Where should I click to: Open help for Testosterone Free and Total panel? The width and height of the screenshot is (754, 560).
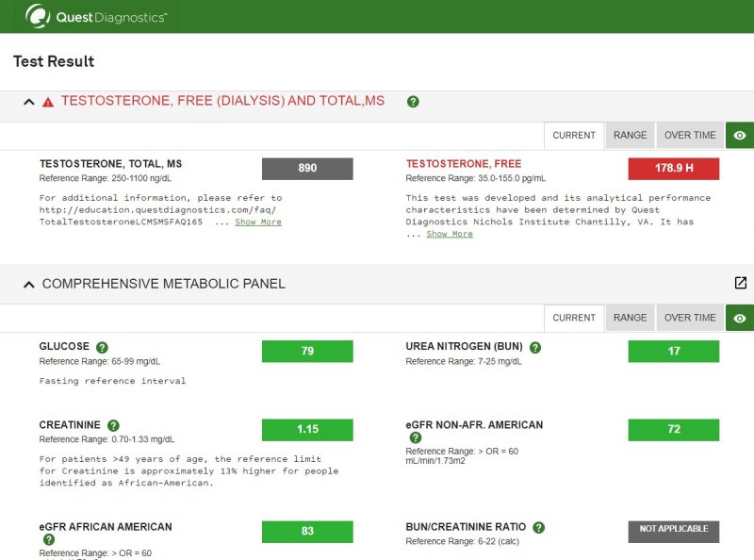413,102
